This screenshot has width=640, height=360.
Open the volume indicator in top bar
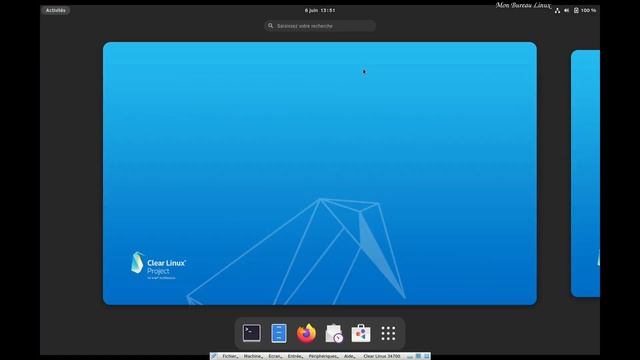click(x=567, y=10)
